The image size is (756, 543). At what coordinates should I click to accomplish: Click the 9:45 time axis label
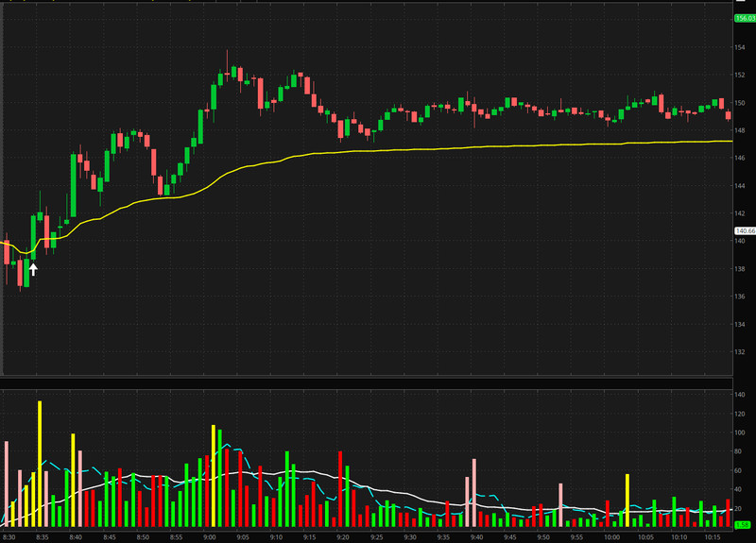coord(510,537)
